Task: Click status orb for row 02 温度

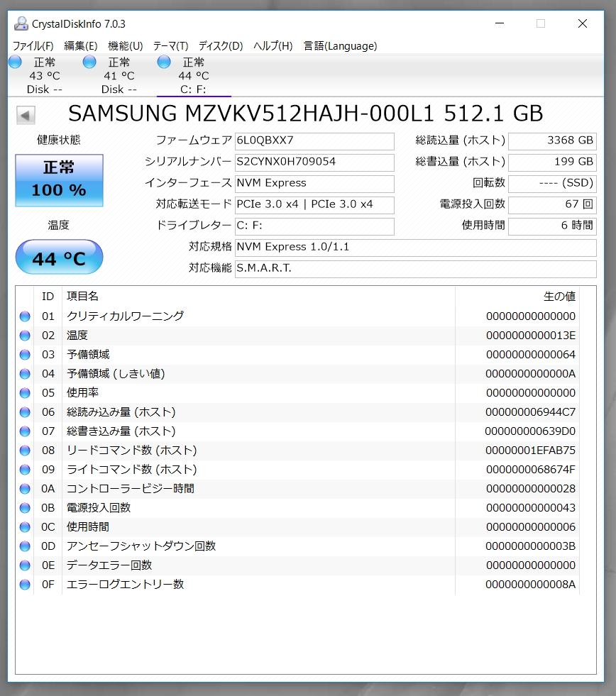Action: (x=25, y=336)
